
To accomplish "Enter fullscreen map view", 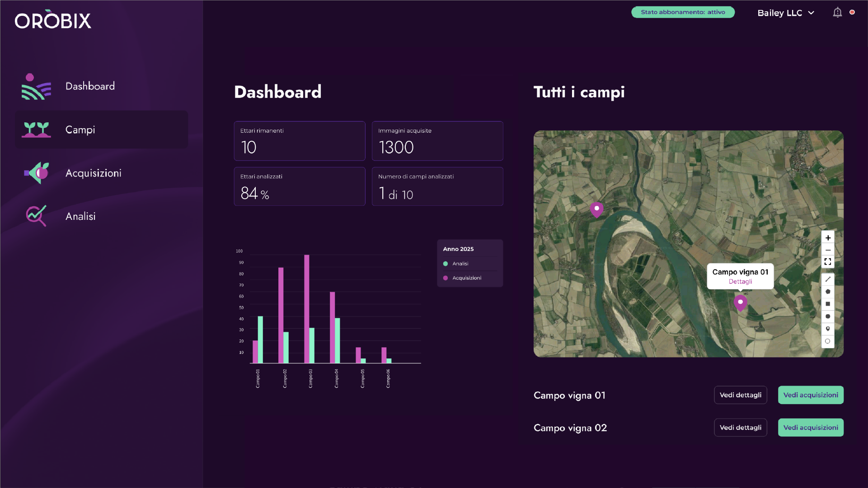I will pos(828,262).
